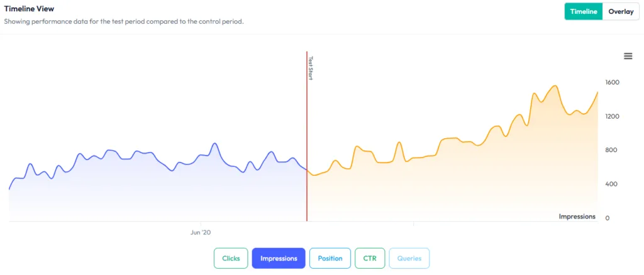Viewport: 644px width, 275px height.
Task: Click the Impressions axis title
Action: click(577, 217)
